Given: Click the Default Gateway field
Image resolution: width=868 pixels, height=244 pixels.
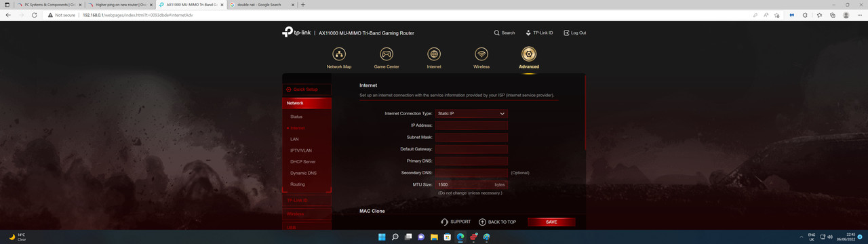Looking at the screenshot, I should click(471, 148).
